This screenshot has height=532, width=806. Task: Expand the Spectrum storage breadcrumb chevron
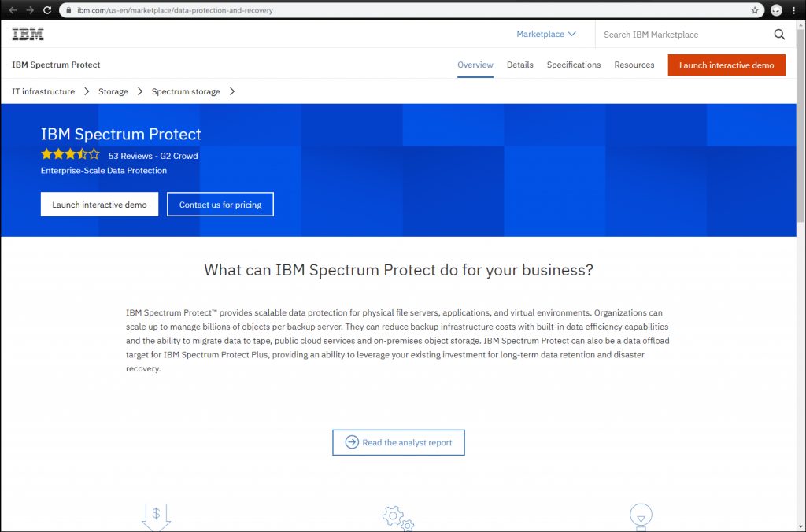tap(231, 91)
